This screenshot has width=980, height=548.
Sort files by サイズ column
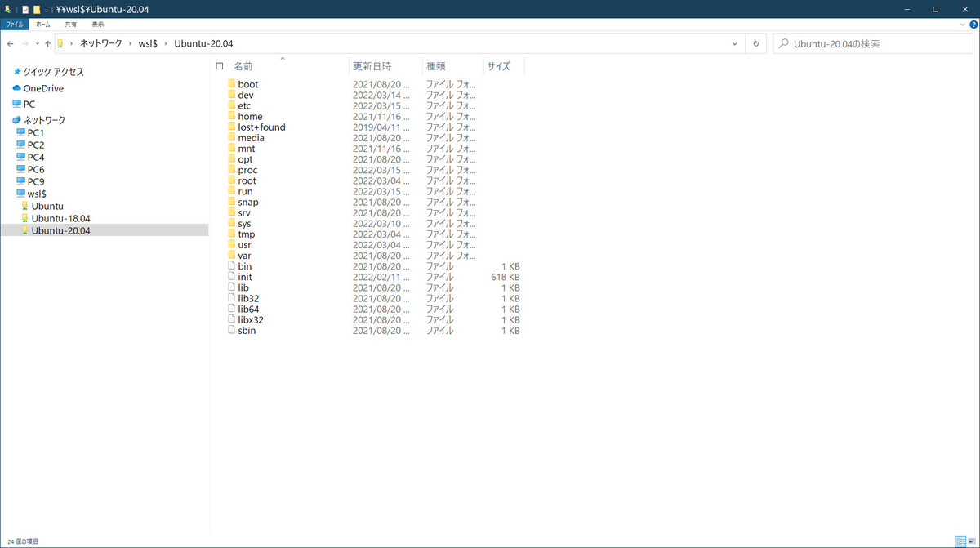point(498,66)
